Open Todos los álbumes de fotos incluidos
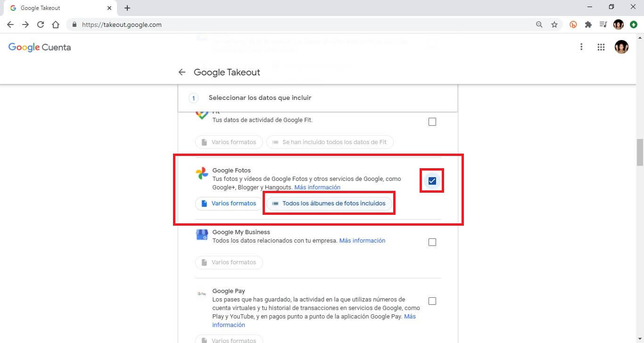The width and height of the screenshot is (644, 343). tap(329, 204)
